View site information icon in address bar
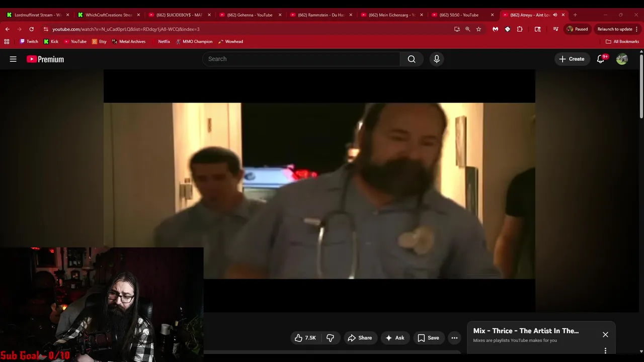This screenshot has height=362, width=644. [x=46, y=29]
